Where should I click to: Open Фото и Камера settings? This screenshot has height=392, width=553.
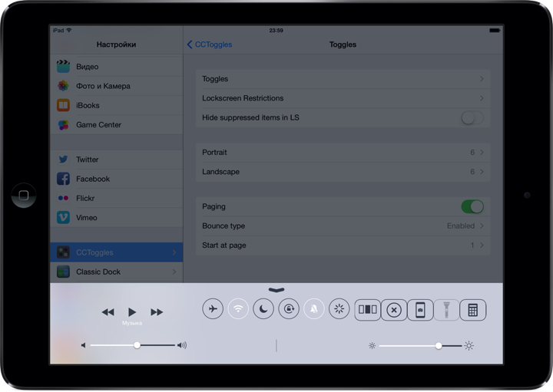117,86
